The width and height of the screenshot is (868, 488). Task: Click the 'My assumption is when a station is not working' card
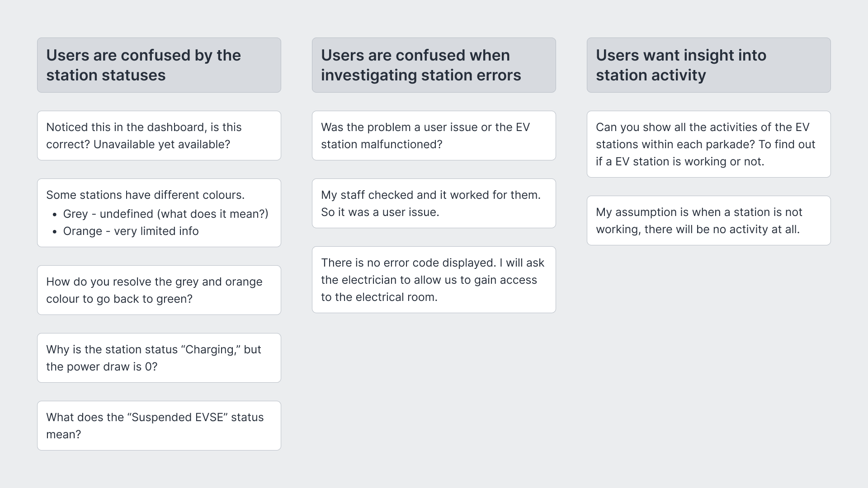click(x=709, y=221)
